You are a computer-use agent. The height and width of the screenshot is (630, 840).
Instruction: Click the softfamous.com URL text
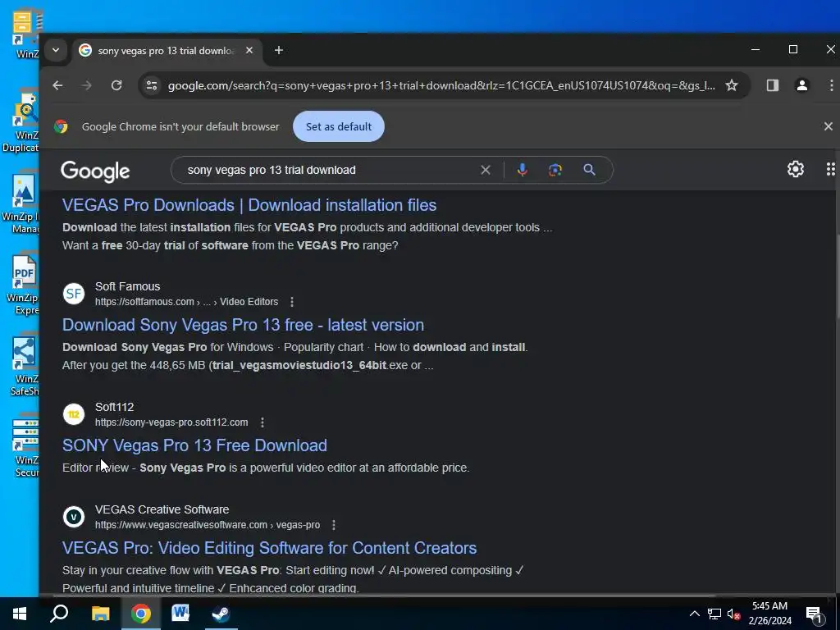click(186, 302)
